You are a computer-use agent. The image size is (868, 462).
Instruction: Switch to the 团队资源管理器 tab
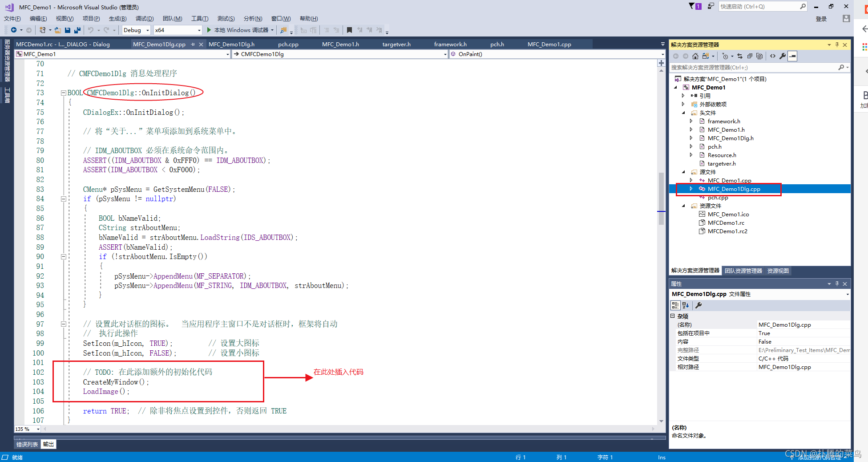point(743,271)
